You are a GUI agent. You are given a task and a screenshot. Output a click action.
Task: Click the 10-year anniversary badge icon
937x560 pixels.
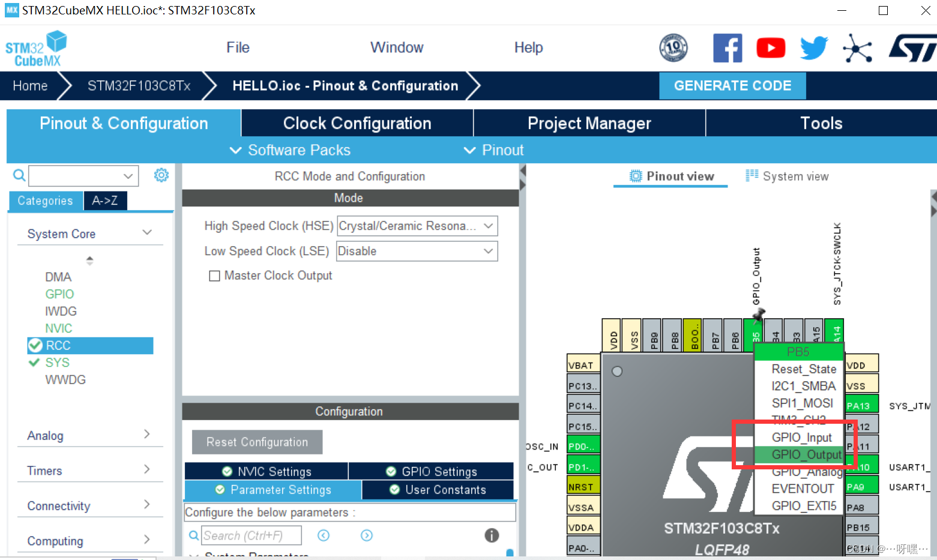click(673, 47)
